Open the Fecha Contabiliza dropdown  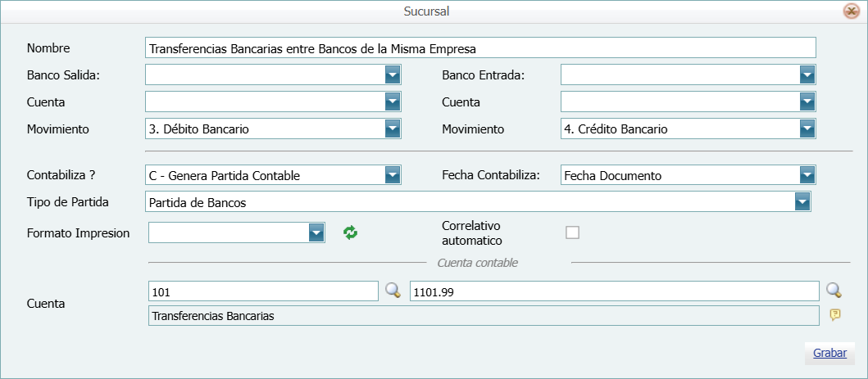[807, 176]
